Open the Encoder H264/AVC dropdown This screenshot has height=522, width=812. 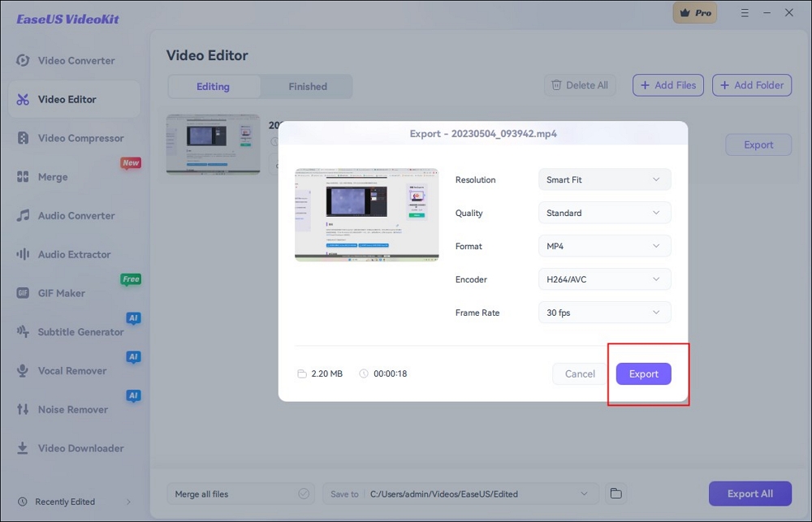click(604, 279)
